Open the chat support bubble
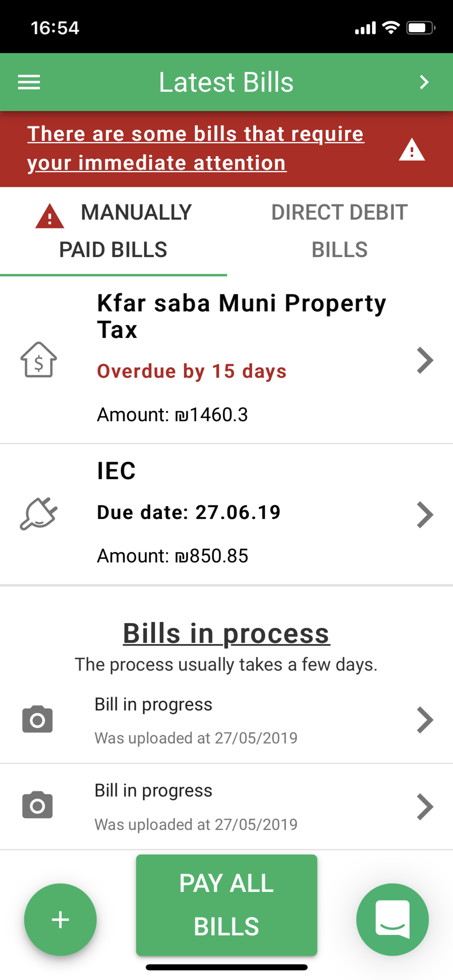This screenshot has width=453, height=980. 392,919
